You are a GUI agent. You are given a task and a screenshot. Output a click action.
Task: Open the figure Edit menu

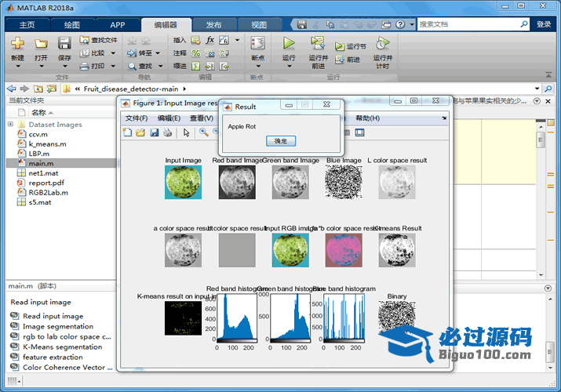(x=169, y=118)
